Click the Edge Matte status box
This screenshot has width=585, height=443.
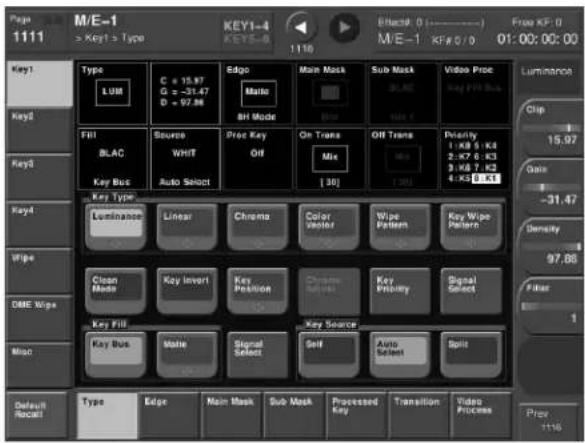257,93
